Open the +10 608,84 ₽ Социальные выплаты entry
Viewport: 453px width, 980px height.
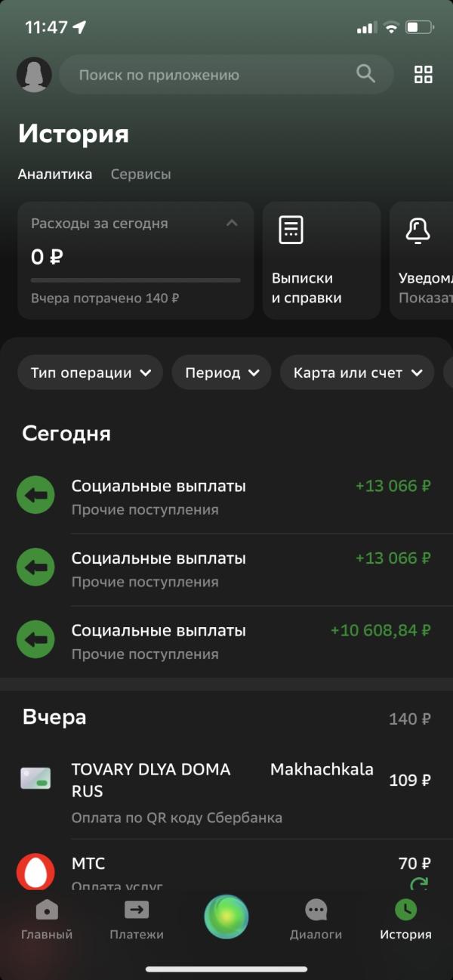226,641
